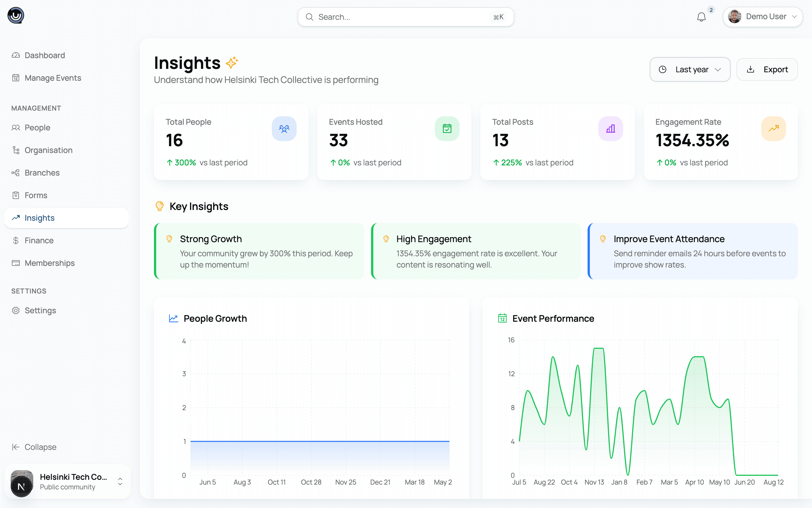Image resolution: width=812 pixels, height=508 pixels.
Task: Click the Total Posts value 13
Action: [500, 140]
